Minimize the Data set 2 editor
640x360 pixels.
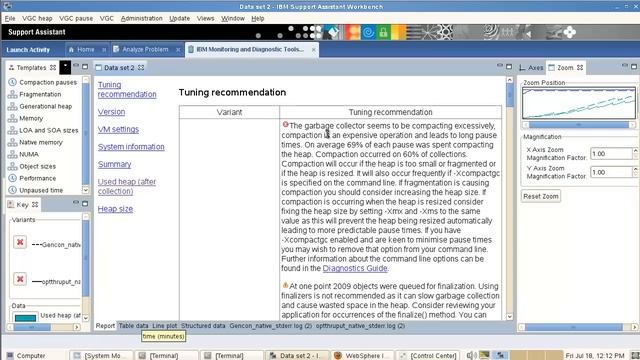[x=500, y=66]
